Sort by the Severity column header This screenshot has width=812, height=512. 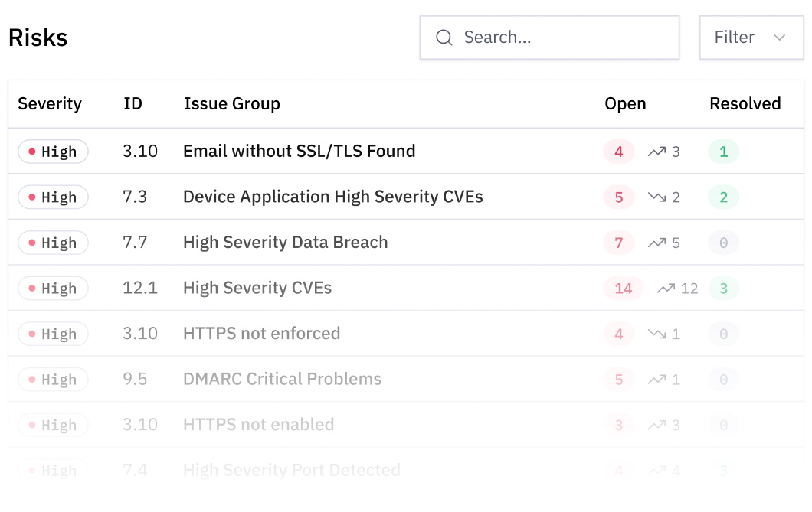[50, 104]
